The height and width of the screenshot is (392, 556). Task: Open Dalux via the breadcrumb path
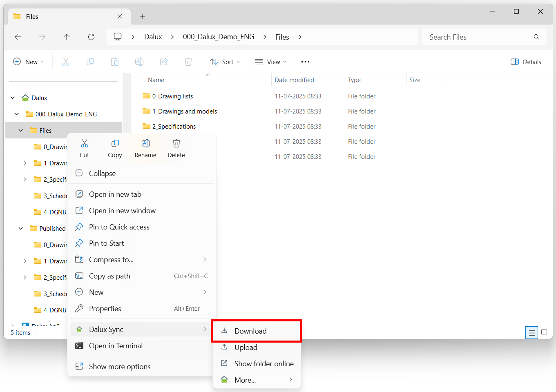[153, 37]
